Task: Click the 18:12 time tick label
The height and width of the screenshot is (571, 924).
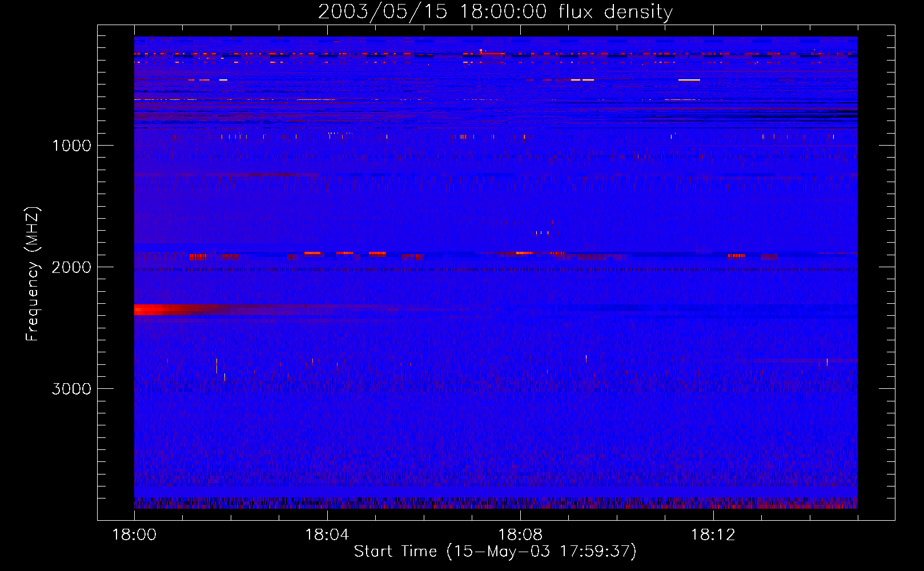Action: 713,535
